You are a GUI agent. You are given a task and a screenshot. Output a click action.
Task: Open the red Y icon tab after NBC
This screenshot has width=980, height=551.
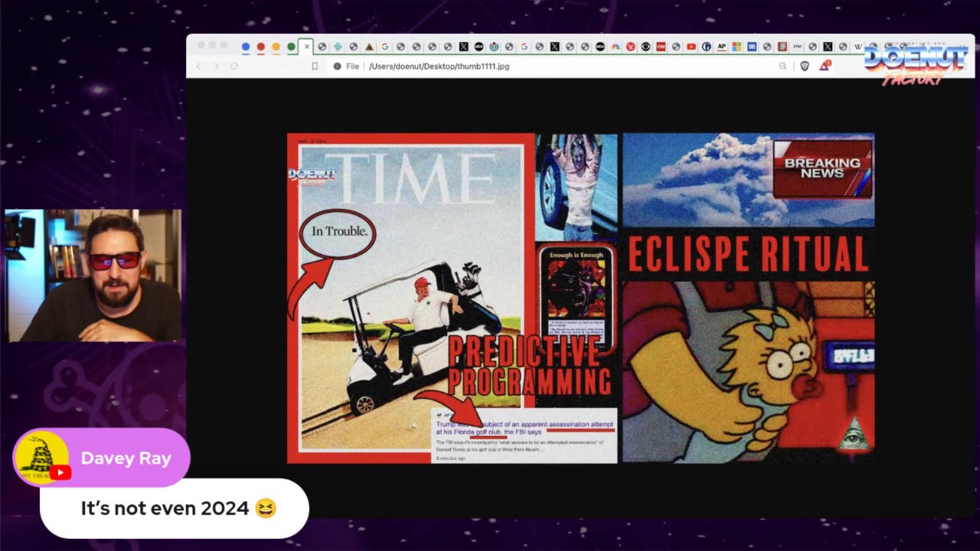tap(631, 47)
